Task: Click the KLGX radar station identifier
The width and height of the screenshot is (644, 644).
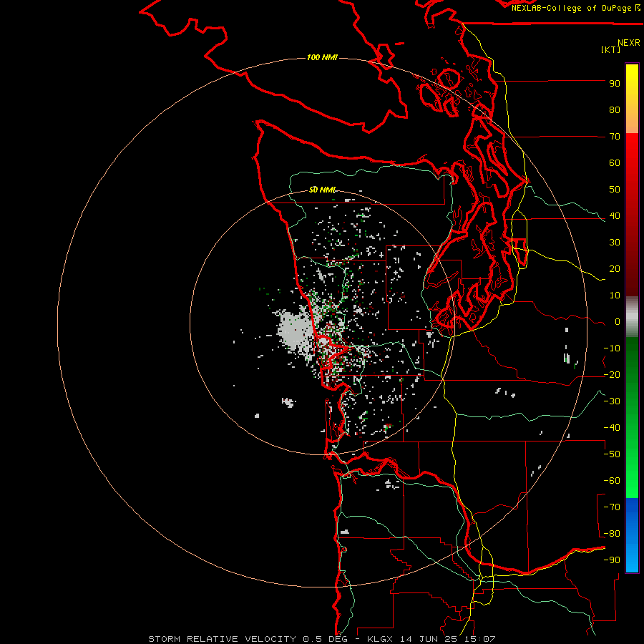Action: (x=381, y=639)
